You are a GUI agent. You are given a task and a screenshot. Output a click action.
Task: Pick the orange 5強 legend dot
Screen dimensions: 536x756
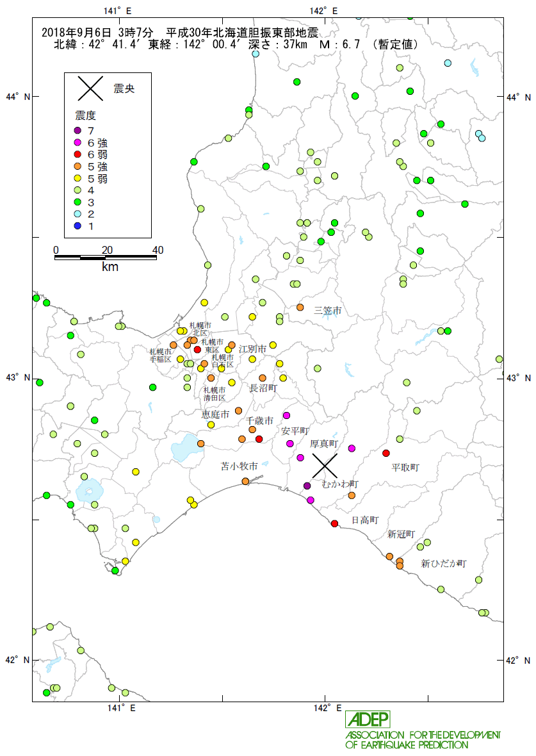point(77,167)
